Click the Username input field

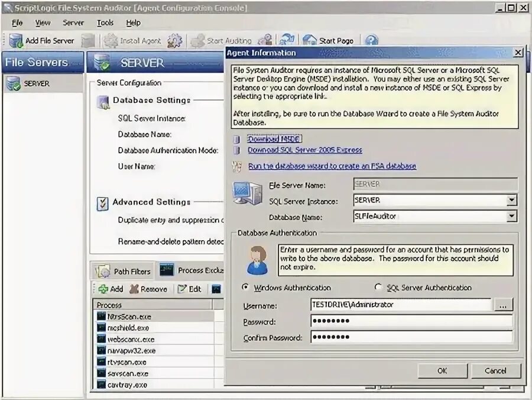[x=401, y=305]
